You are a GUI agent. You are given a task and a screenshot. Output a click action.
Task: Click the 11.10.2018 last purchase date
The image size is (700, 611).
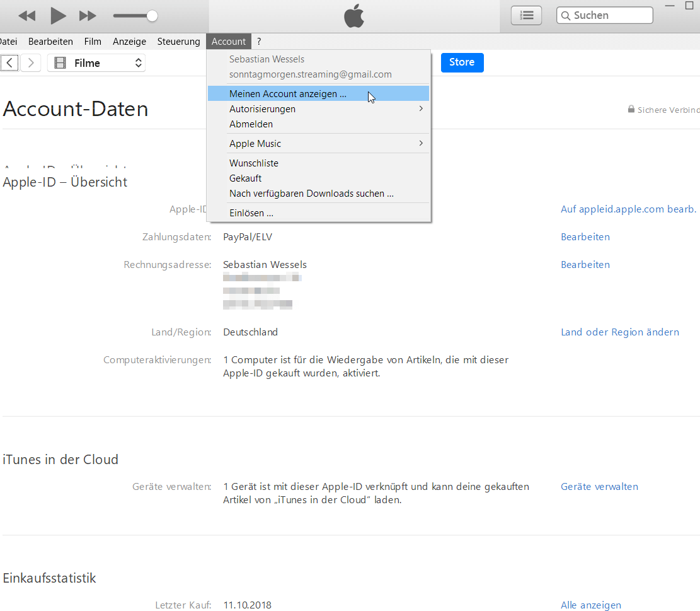[x=248, y=605]
